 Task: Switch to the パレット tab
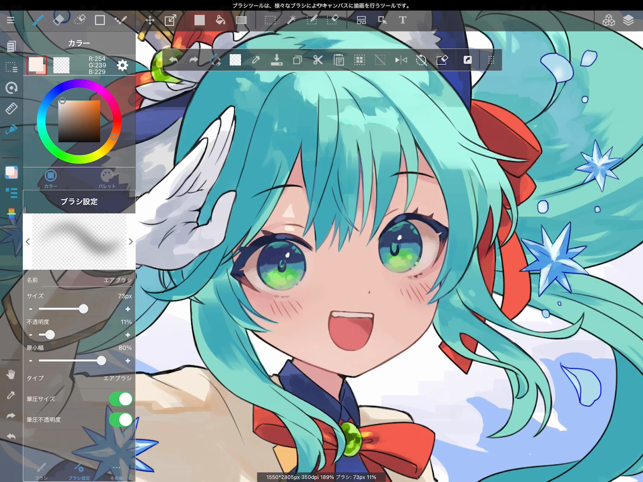point(107,179)
